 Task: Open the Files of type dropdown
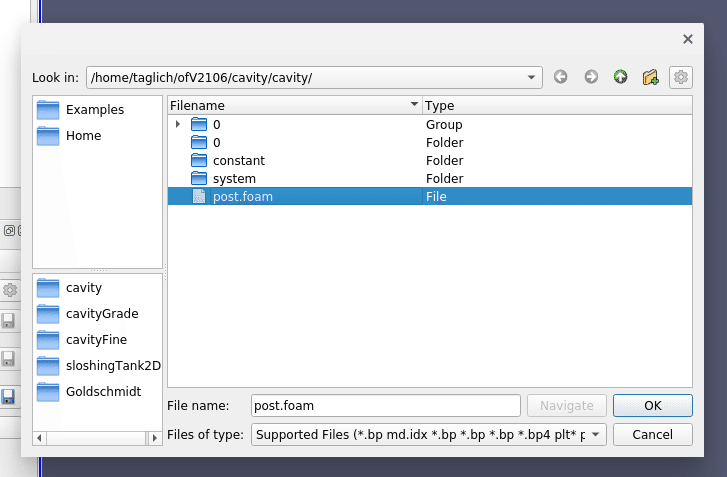pos(428,434)
